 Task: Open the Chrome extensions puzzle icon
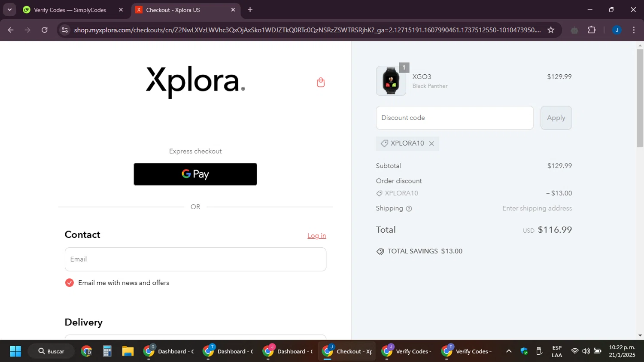592,30
